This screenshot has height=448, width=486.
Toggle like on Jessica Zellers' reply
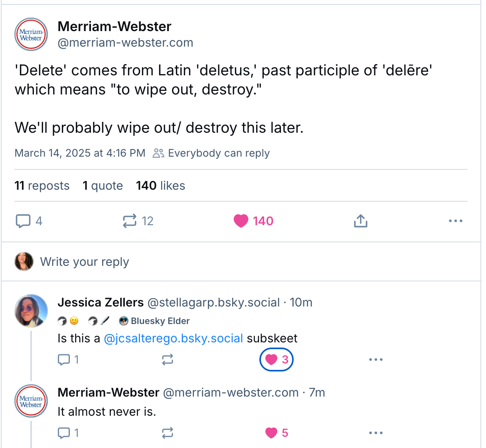pyautogui.click(x=277, y=360)
